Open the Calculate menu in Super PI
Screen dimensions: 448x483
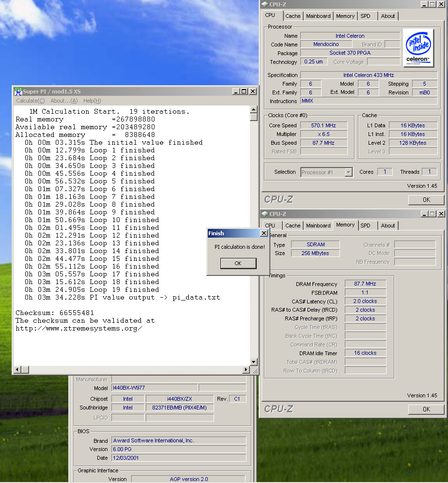[30, 101]
